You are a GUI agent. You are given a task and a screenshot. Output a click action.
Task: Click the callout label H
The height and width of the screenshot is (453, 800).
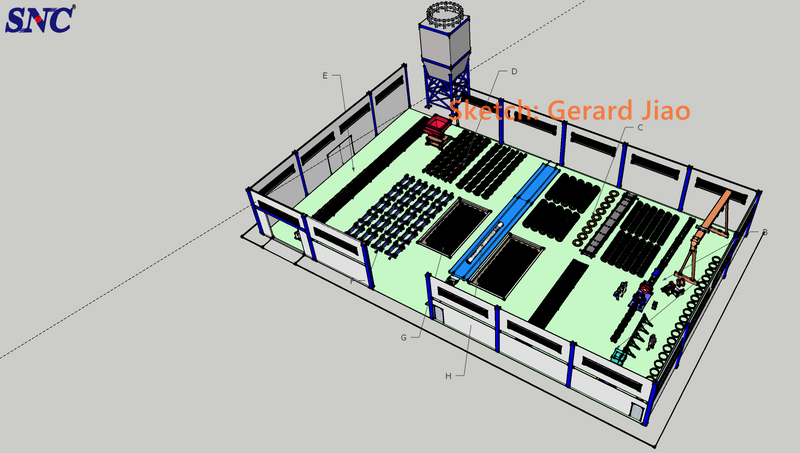[x=447, y=376]
